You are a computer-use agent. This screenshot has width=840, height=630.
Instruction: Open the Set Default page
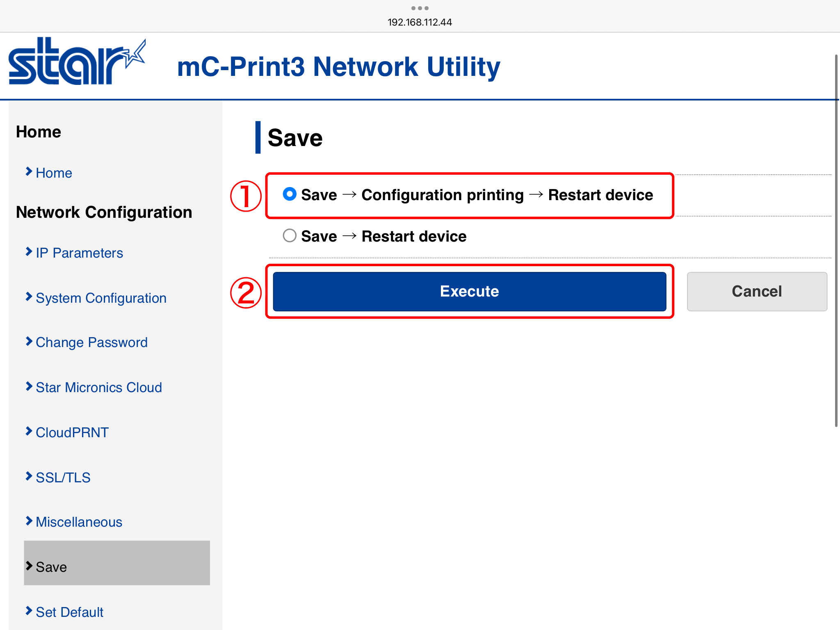tap(69, 612)
